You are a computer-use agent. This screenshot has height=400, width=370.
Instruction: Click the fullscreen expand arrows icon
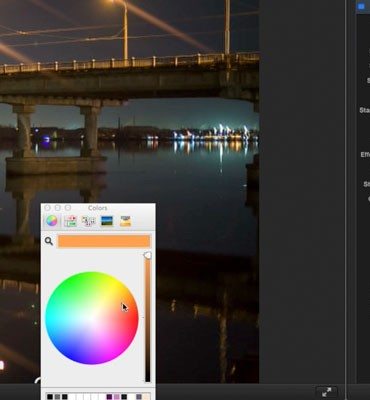point(326,392)
